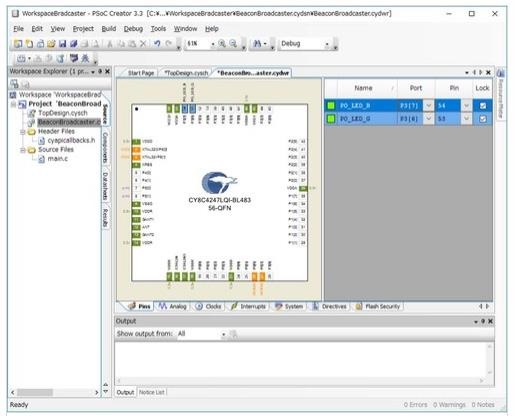Viewport: 515px width, 416px height.
Task: Collapse the Header Files folder
Action: 23,132
